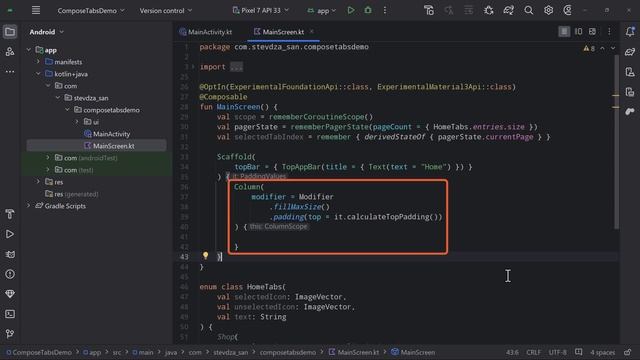This screenshot has width=640, height=360.
Task: Open the Structure/commit tool window icon
Action: [10, 51]
